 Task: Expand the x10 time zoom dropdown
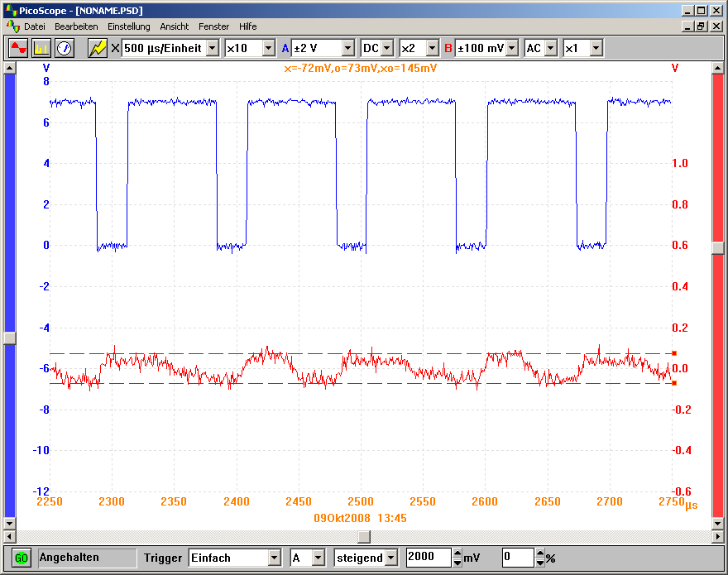coord(268,48)
